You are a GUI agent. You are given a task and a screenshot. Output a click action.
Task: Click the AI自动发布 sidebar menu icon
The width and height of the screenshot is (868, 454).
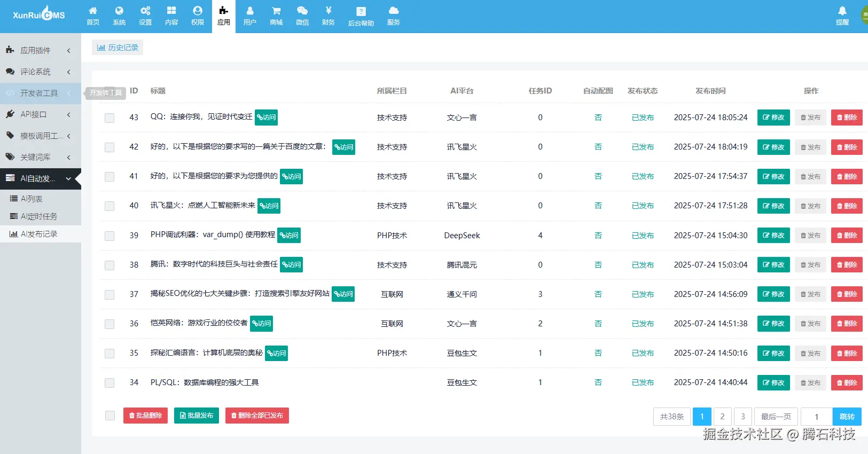[x=10, y=178]
